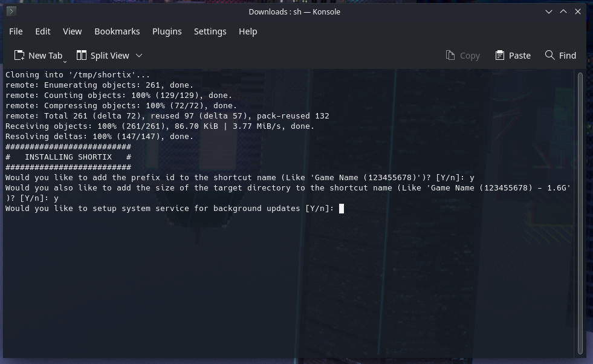The width and height of the screenshot is (593, 364).
Task: Open the New Tab dropdown arrow
Action: coord(65,61)
